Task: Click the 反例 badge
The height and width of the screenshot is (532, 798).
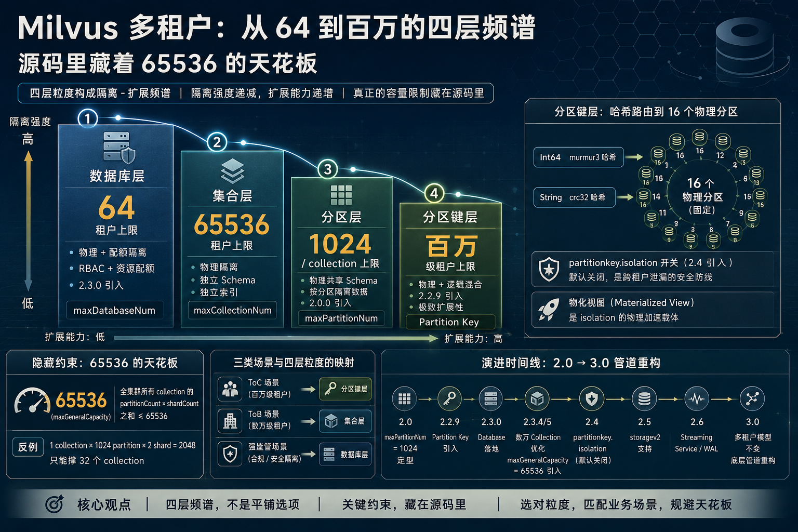Action: tap(28, 447)
